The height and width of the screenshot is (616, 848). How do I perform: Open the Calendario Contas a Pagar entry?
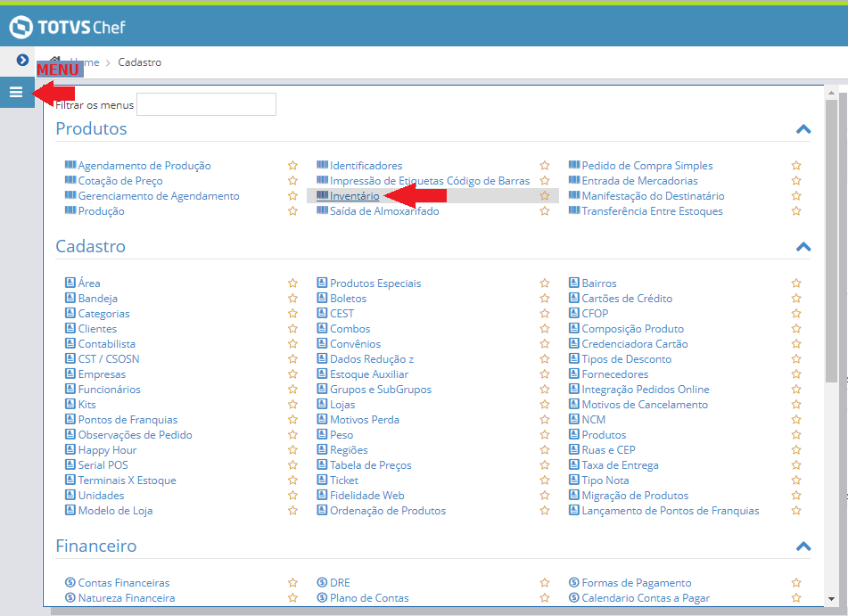tap(646, 597)
